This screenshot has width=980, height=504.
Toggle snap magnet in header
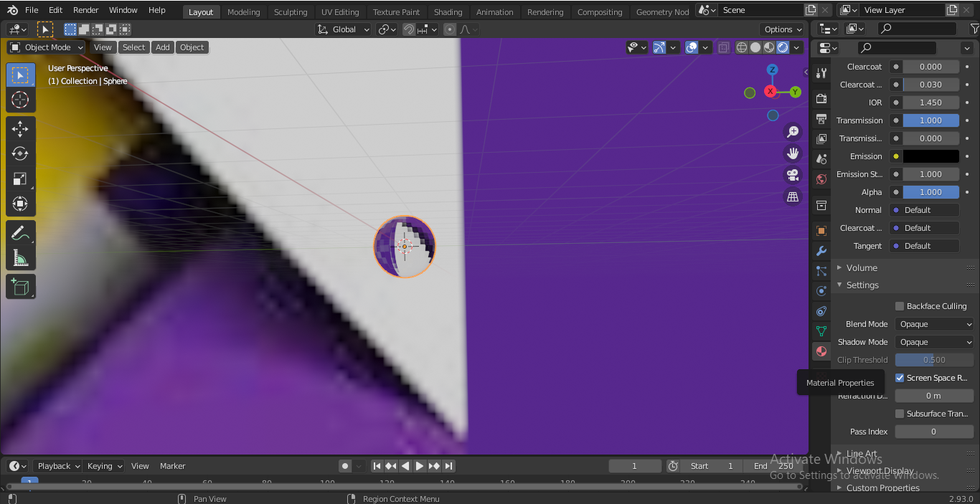[409, 29]
